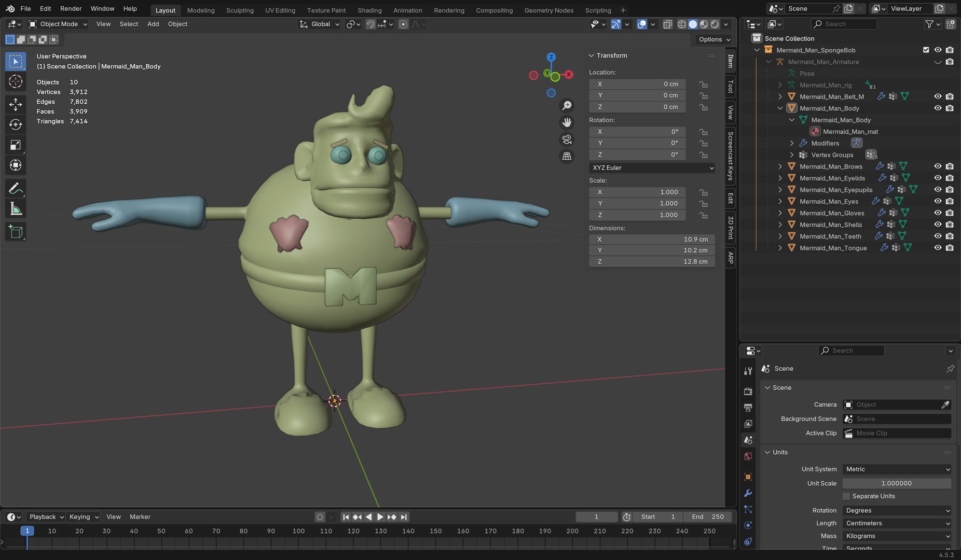Uncheck Mermaid_Man_SpongeBob collection exclude checkbox
This screenshot has width=961, height=560.
(926, 50)
